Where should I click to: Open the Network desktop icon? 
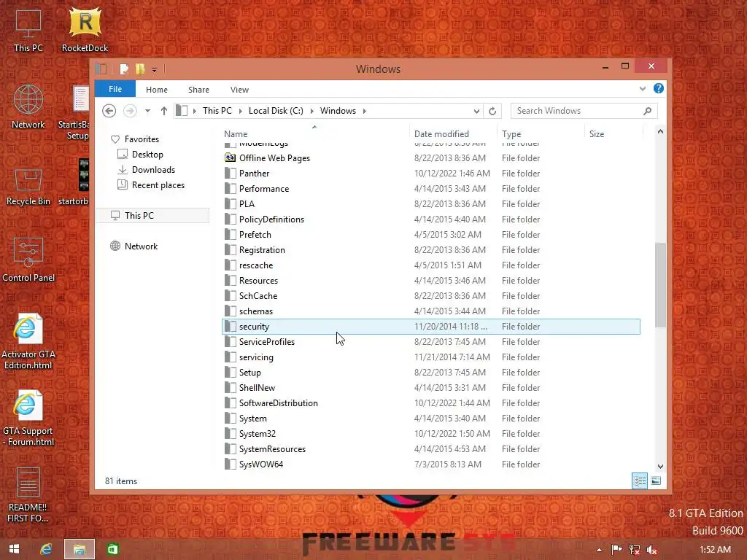[x=28, y=106]
